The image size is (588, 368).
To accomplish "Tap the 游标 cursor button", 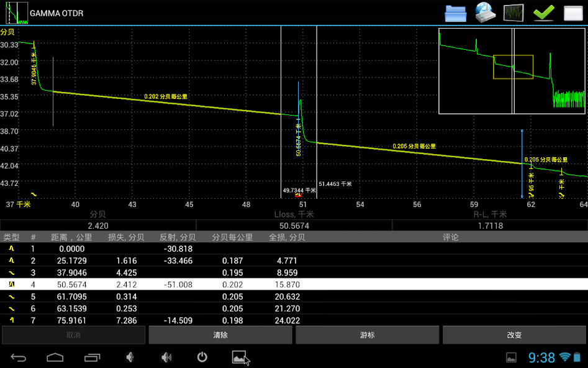I will click(x=366, y=334).
